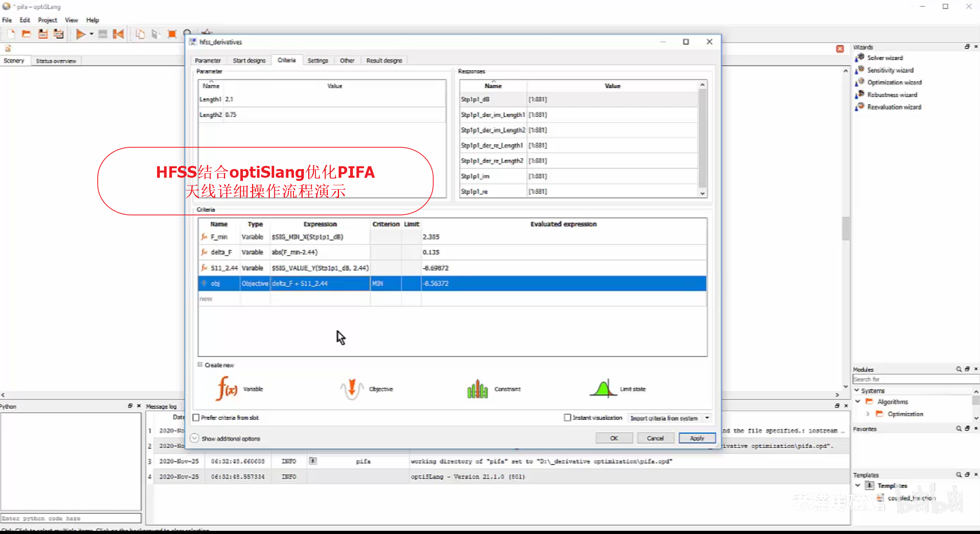This screenshot has height=534, width=980.
Task: Click the New project icon in main toolbar
Action: tap(11, 34)
